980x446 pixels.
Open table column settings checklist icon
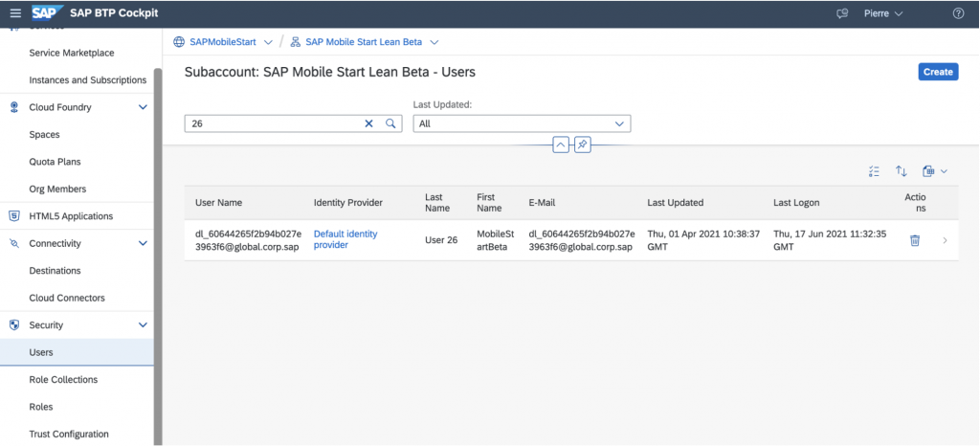(x=874, y=170)
